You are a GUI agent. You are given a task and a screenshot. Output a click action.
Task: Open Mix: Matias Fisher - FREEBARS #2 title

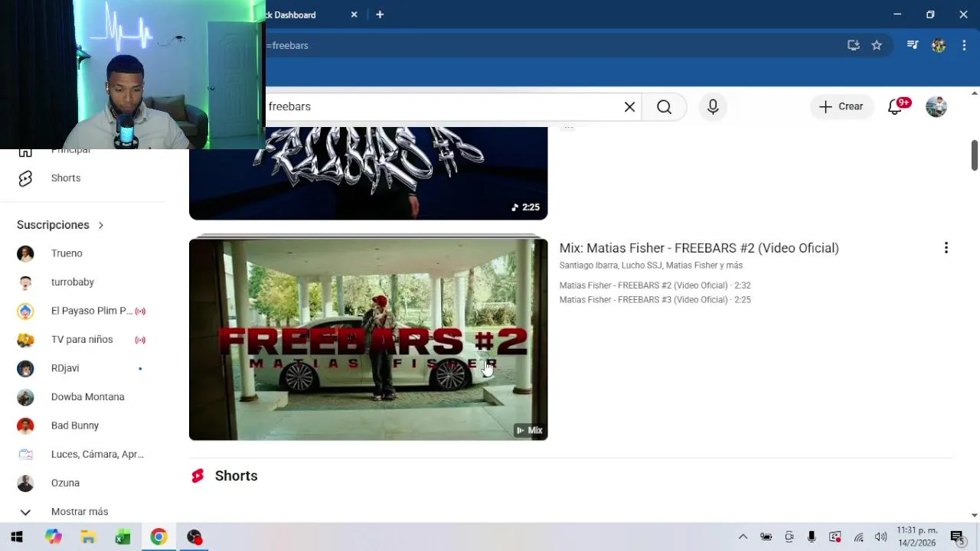pos(699,248)
